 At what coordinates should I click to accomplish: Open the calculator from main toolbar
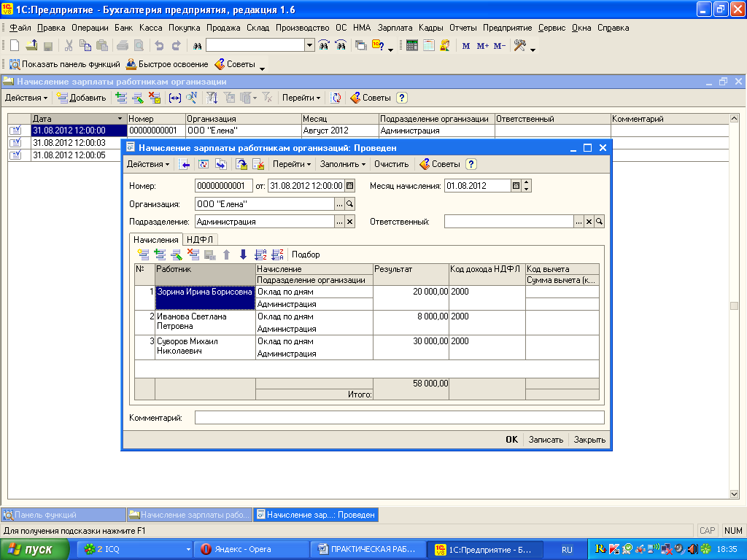[411, 45]
